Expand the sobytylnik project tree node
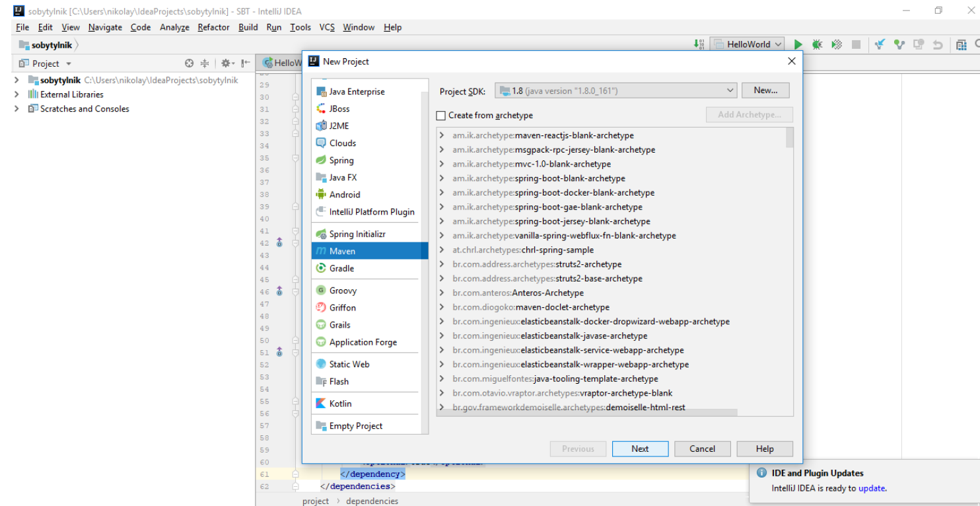980x506 pixels. (17, 80)
